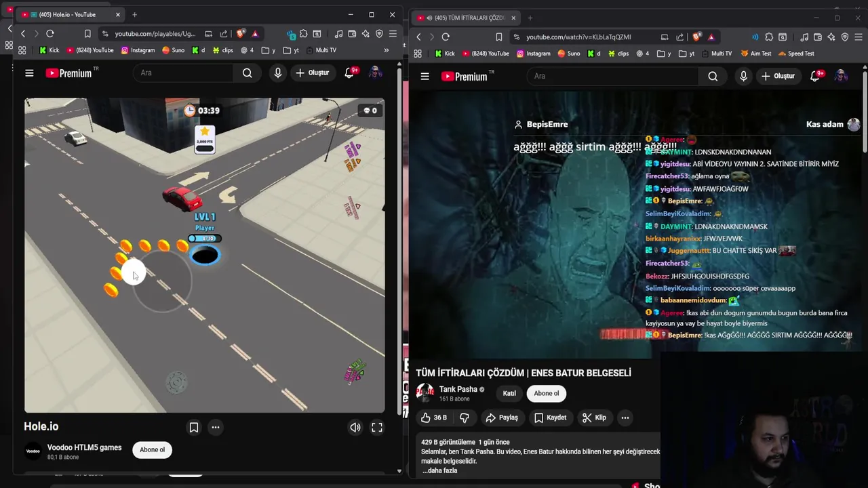Open Voodoo HTML5 games channel link
868x488 pixels.
[x=84, y=447]
